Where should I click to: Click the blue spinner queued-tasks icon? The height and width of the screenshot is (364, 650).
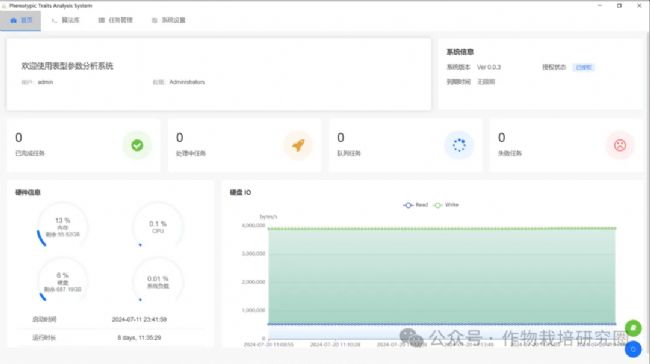pyautogui.click(x=459, y=145)
